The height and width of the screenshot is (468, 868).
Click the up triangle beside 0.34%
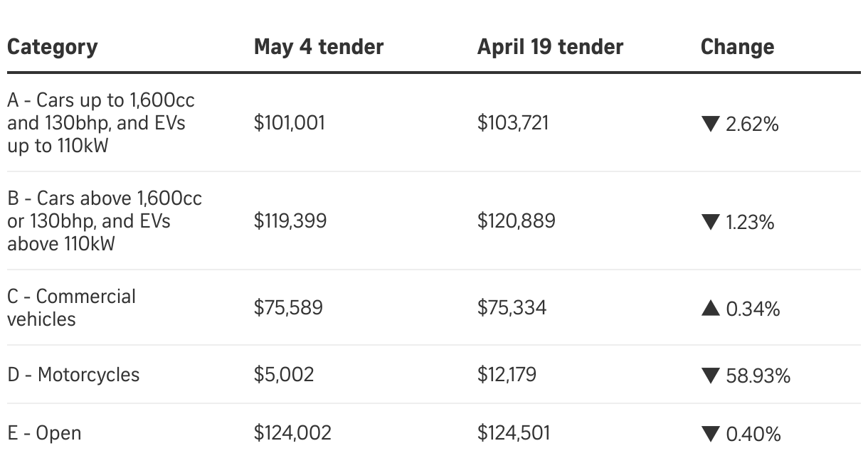click(x=710, y=309)
